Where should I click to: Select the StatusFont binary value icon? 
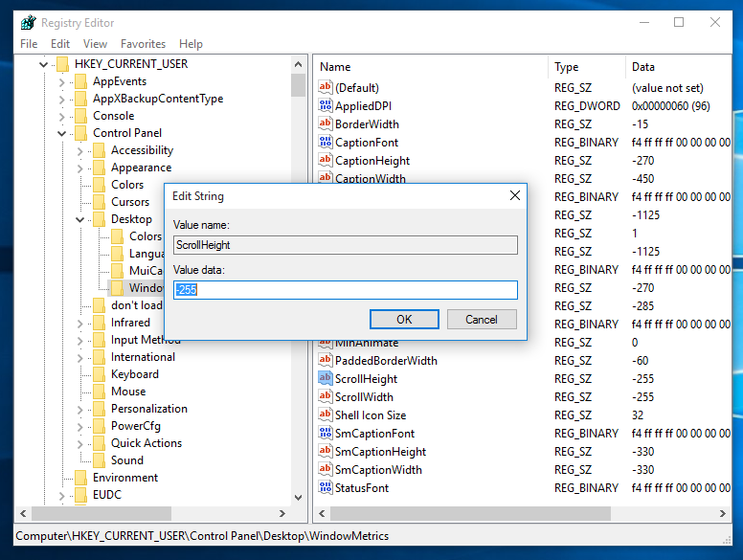point(326,487)
